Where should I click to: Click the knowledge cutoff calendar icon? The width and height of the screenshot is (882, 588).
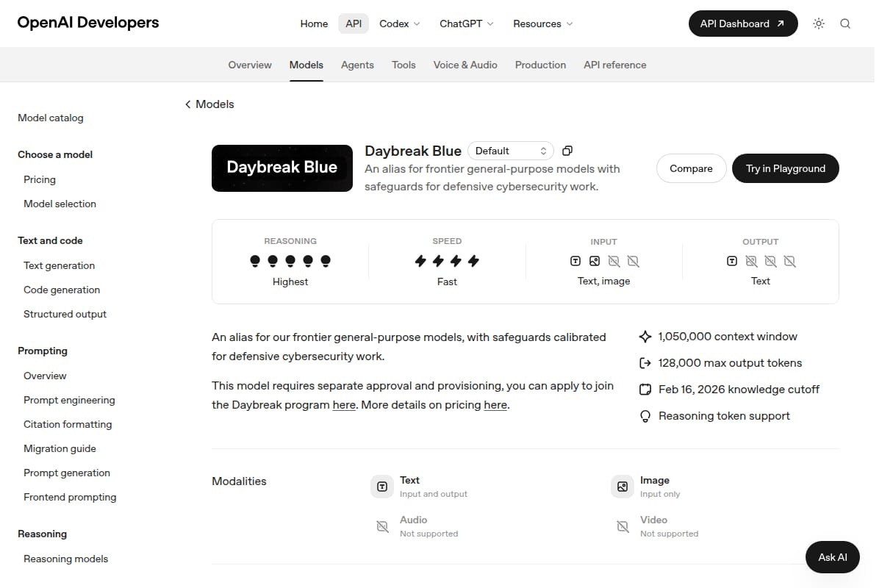coord(645,390)
